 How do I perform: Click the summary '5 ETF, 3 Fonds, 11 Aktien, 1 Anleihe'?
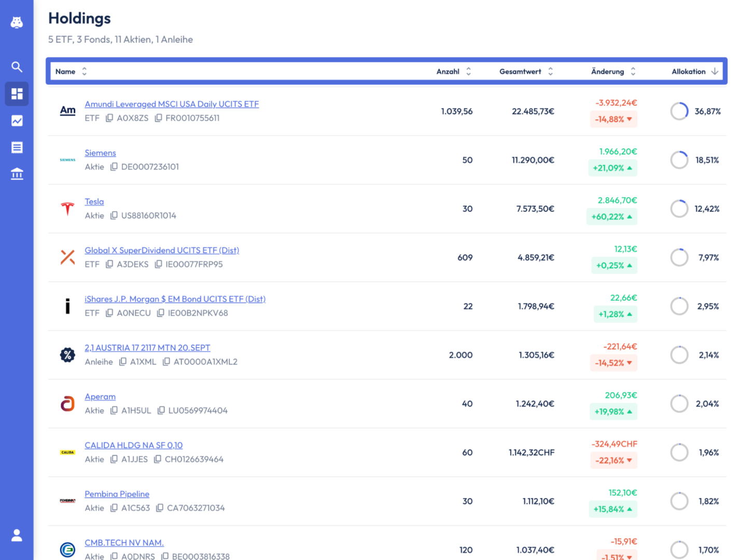tap(120, 39)
